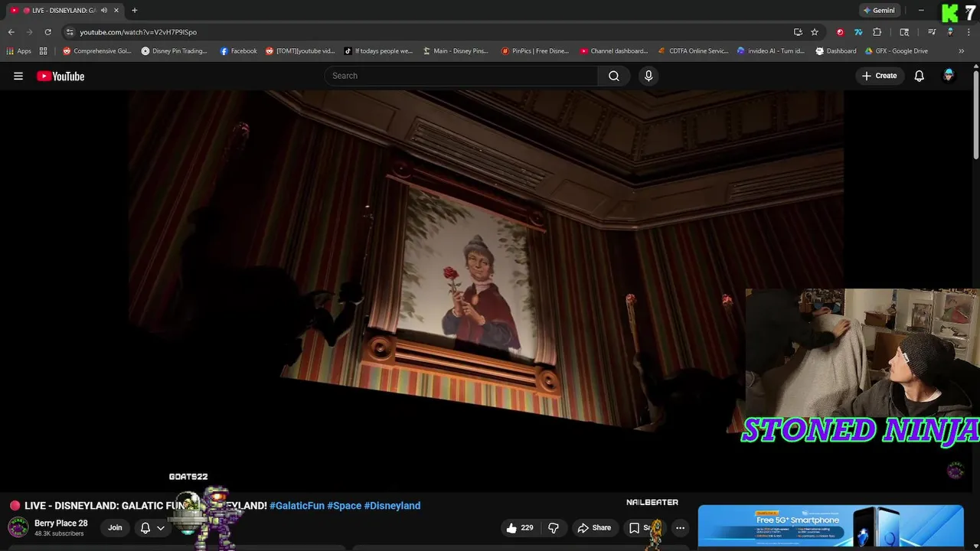This screenshot has width=980, height=551.
Task: Install or cast icon in address bar
Action: (798, 32)
